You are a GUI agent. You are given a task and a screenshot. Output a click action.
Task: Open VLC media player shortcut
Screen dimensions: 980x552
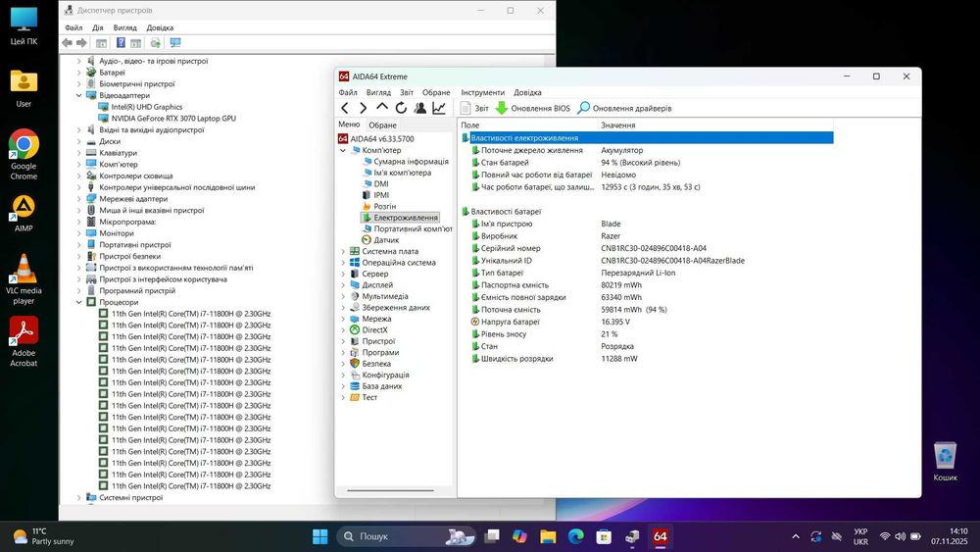tap(24, 279)
